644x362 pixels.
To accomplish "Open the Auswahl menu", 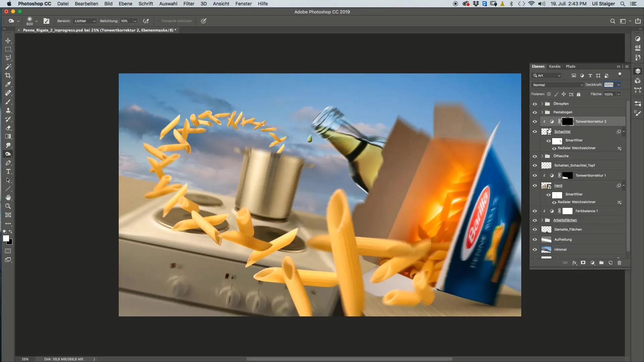I will (x=168, y=4).
